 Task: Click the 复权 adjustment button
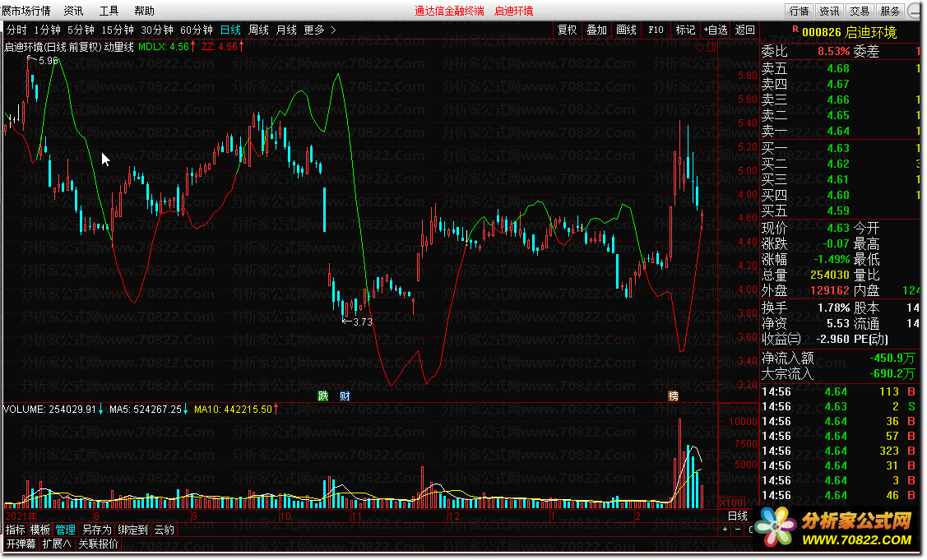[567, 30]
